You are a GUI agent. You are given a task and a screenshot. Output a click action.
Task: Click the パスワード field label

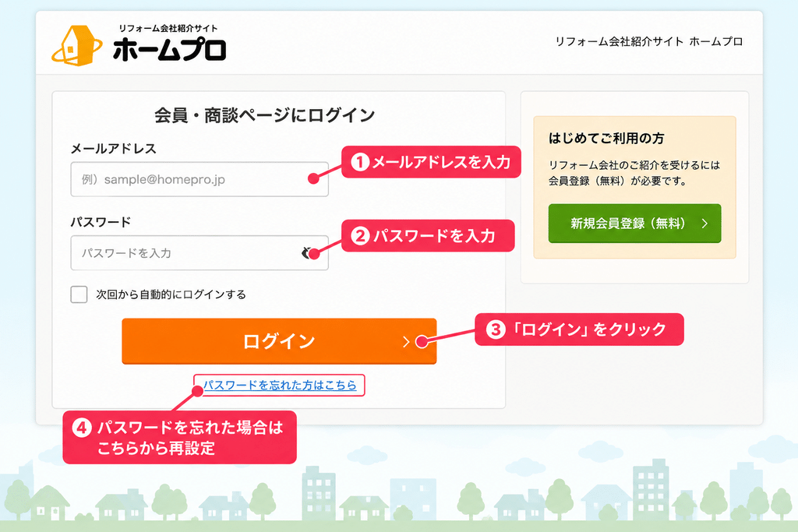tap(101, 222)
